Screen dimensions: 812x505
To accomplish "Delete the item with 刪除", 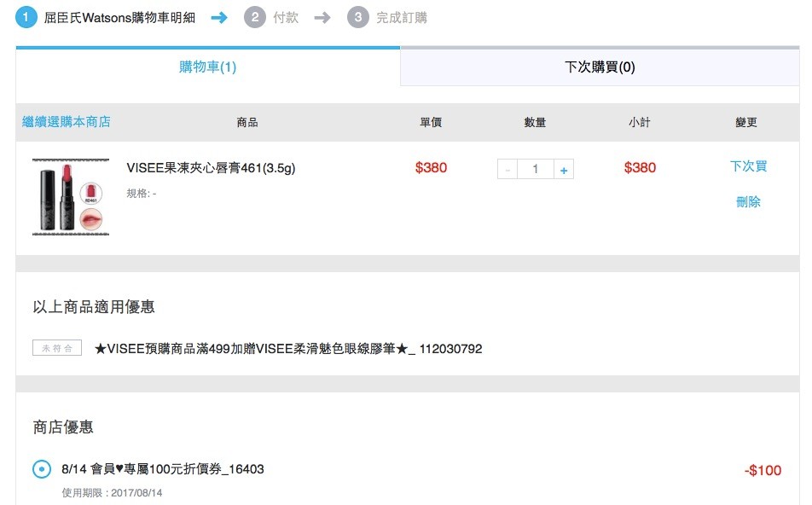I will click(x=748, y=201).
